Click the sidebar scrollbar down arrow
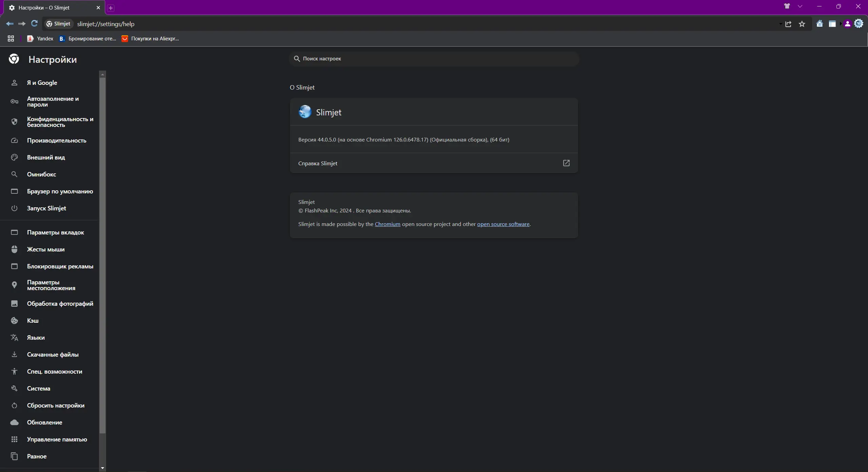Viewport: 868px width, 472px height. 102,468
